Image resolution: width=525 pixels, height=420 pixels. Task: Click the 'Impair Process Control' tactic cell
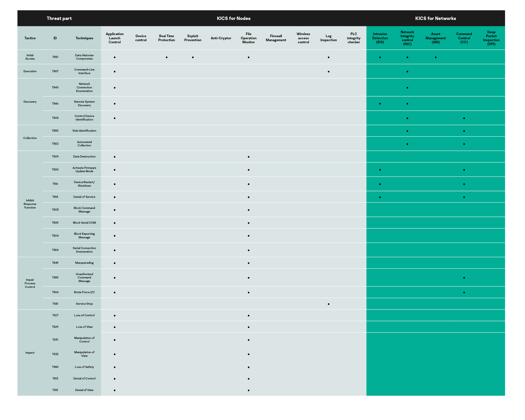[x=30, y=283]
